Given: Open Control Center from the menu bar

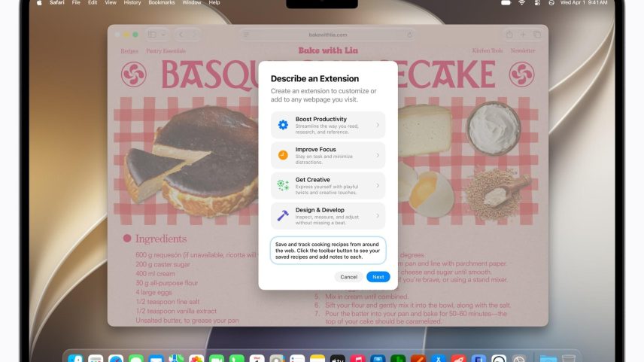Looking at the screenshot, I should (537, 2).
